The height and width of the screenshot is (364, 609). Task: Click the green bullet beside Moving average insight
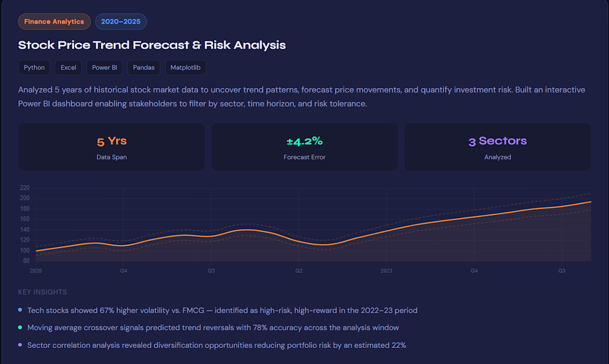pyautogui.click(x=20, y=327)
